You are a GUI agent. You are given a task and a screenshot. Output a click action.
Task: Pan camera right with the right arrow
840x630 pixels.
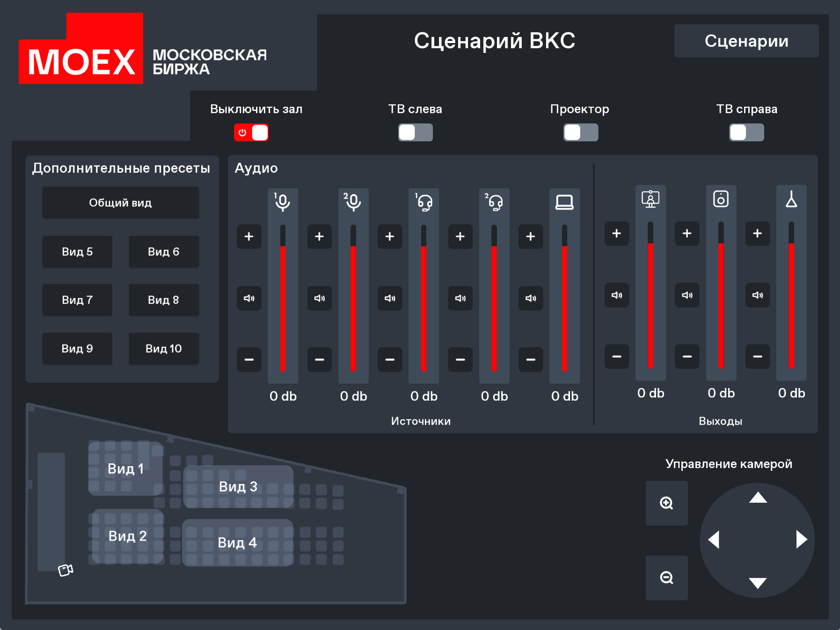(801, 540)
